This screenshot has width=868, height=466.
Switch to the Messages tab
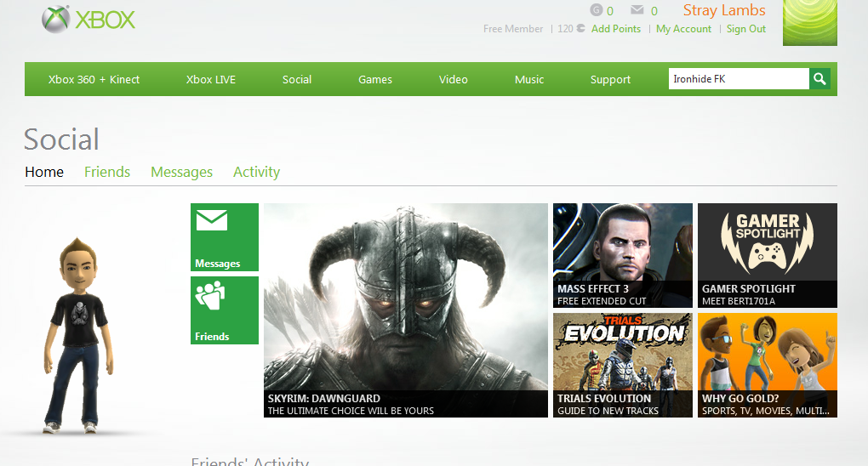[181, 172]
